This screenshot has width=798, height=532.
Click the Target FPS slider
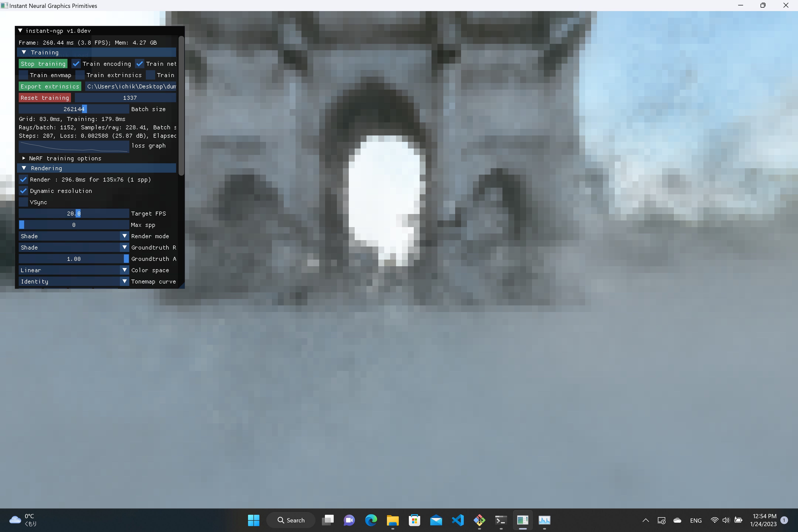coord(74,213)
